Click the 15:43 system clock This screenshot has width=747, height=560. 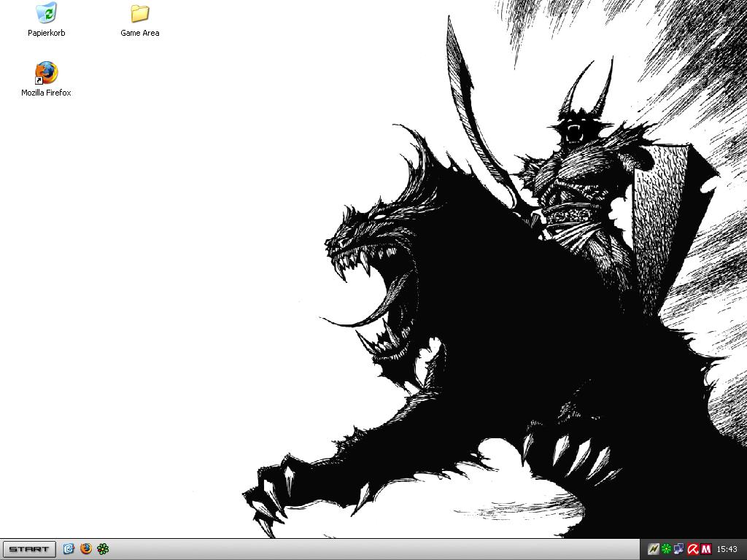click(727, 549)
